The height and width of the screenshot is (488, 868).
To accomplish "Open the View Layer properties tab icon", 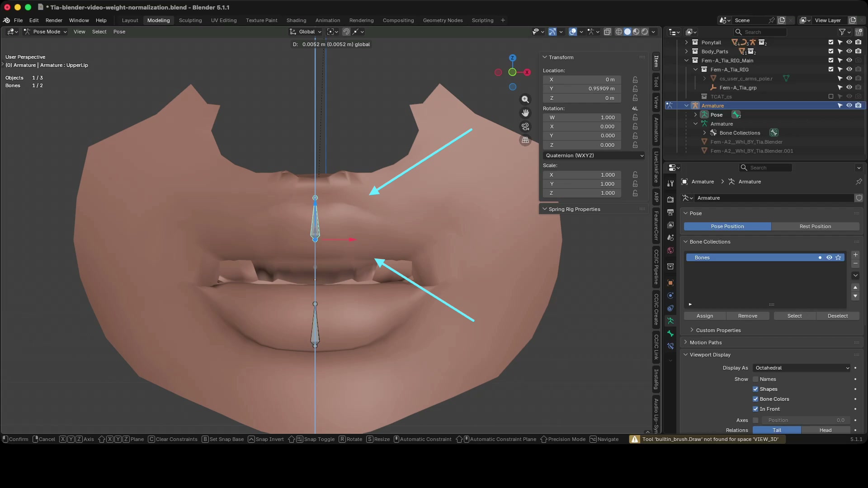I will pyautogui.click(x=670, y=225).
